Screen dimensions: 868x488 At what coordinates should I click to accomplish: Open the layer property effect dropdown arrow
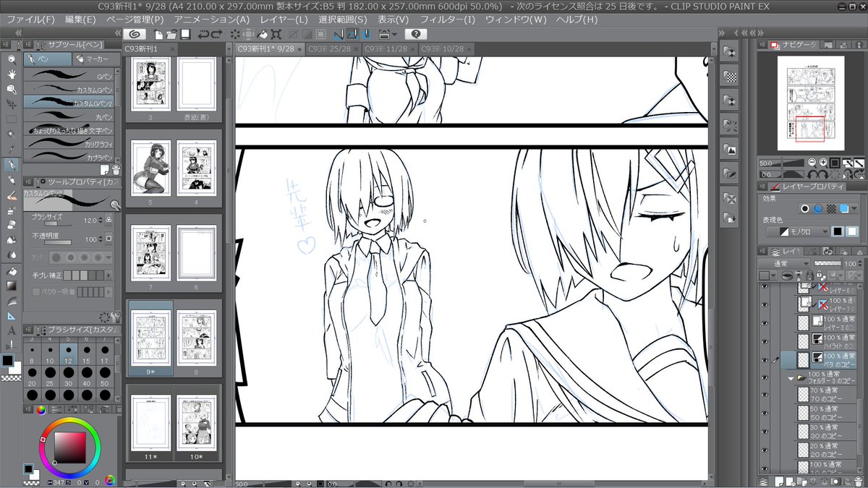click(856, 209)
